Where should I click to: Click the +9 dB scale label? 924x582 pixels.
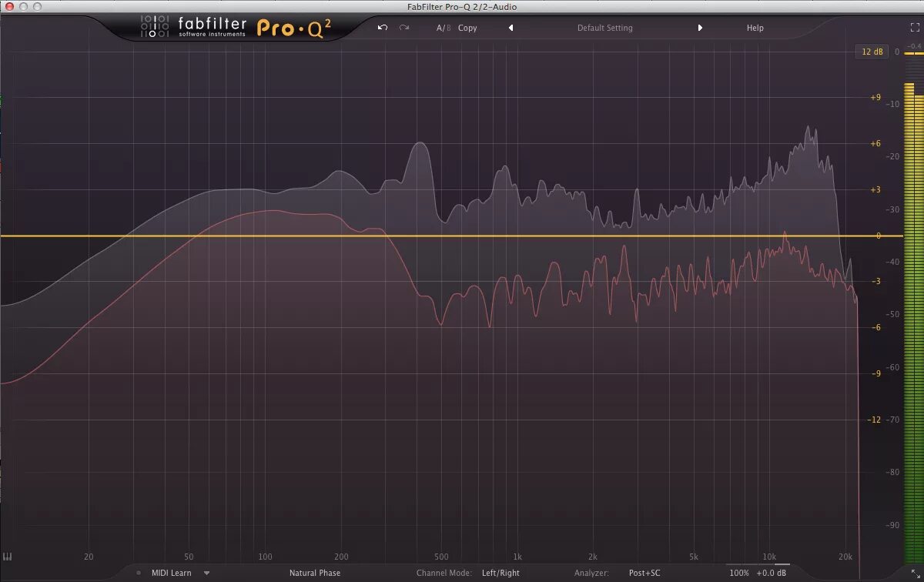(875, 98)
